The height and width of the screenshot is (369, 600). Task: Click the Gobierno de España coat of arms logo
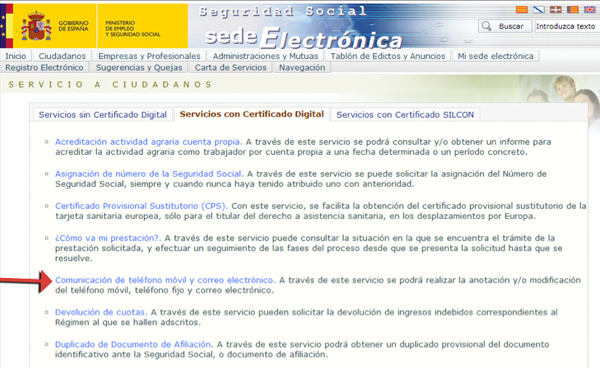pyautogui.click(x=36, y=26)
